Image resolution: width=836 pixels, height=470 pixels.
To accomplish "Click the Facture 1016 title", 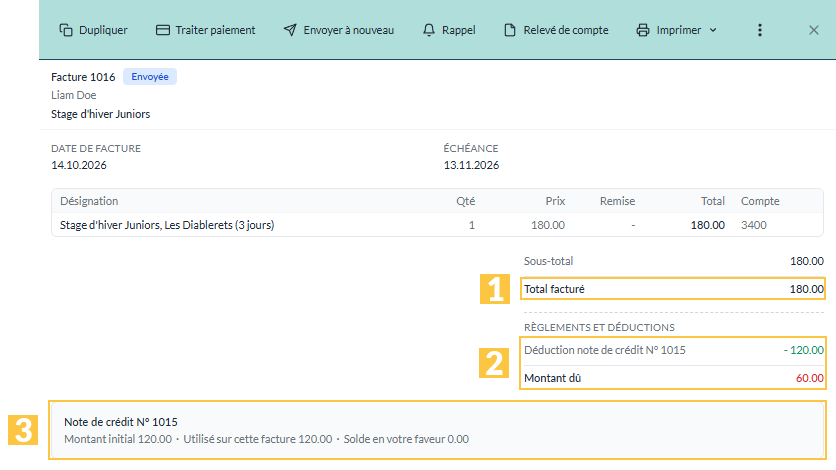I will pyautogui.click(x=83, y=77).
